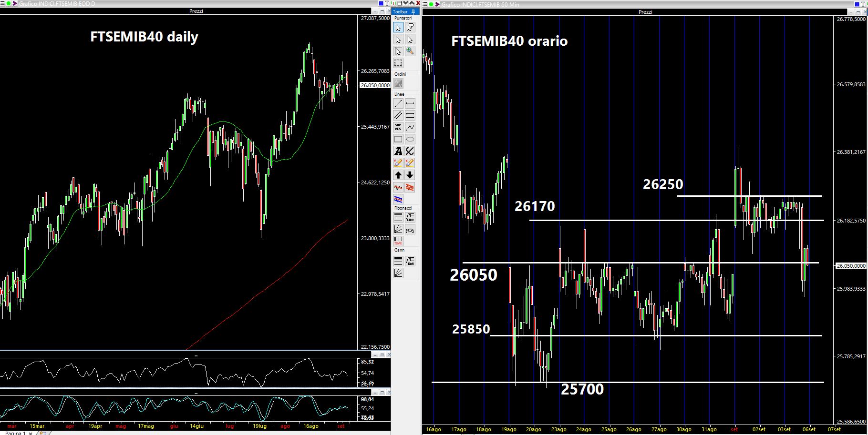This screenshot has height=435, width=868.
Task: Close the 'Pagina 1' tab
Action: 31,433
